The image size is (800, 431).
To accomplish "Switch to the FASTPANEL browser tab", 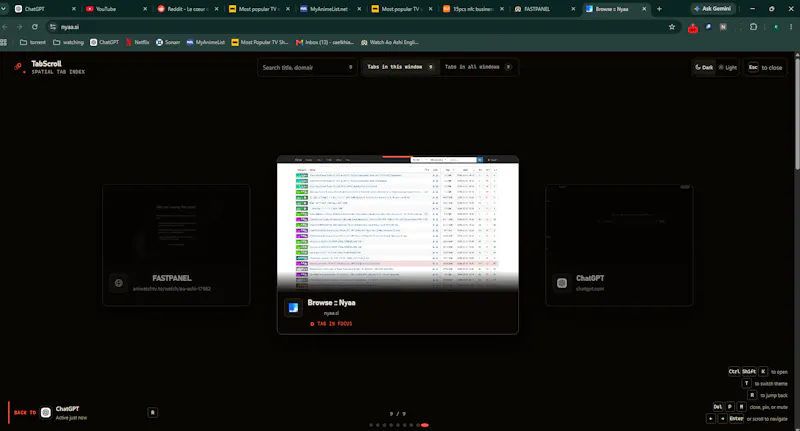I will [544, 9].
